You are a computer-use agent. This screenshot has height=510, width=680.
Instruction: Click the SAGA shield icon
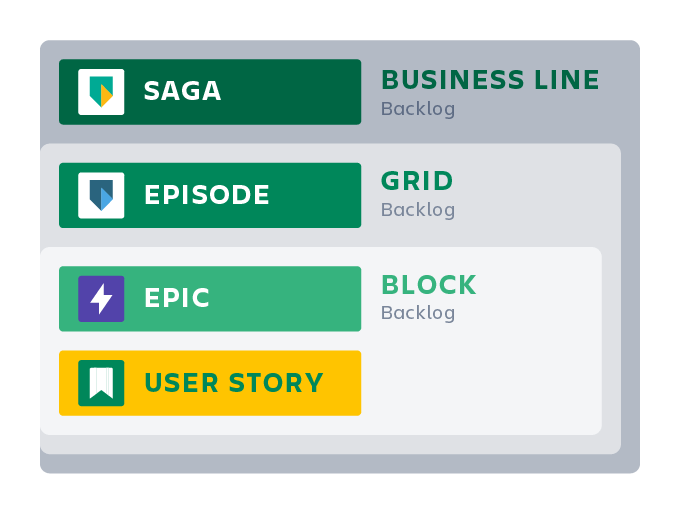pos(101,92)
